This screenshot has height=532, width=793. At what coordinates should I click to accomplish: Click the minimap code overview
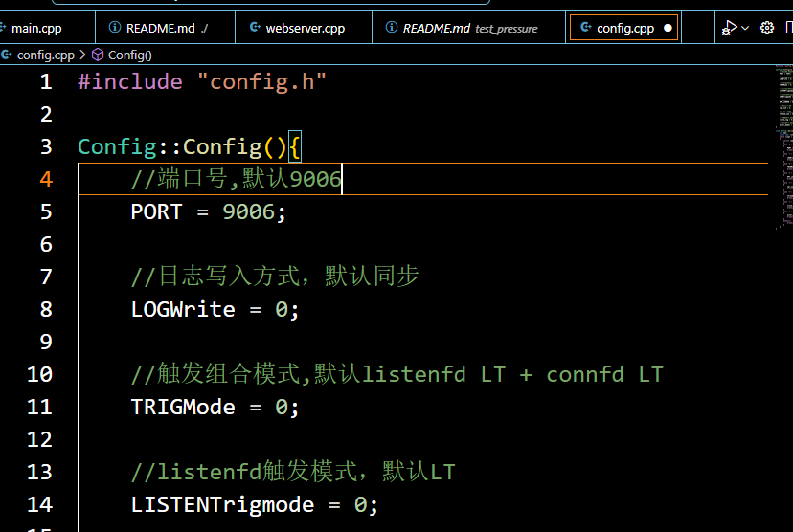pos(784,146)
